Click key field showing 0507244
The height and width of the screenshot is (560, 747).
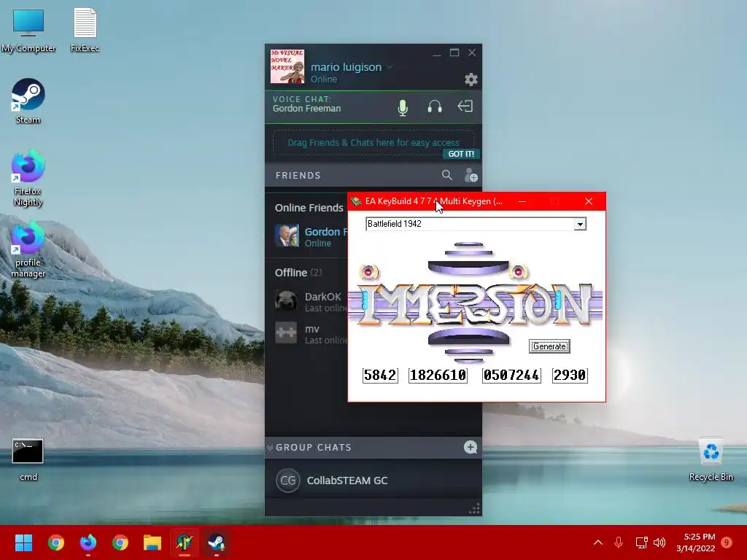(511, 376)
